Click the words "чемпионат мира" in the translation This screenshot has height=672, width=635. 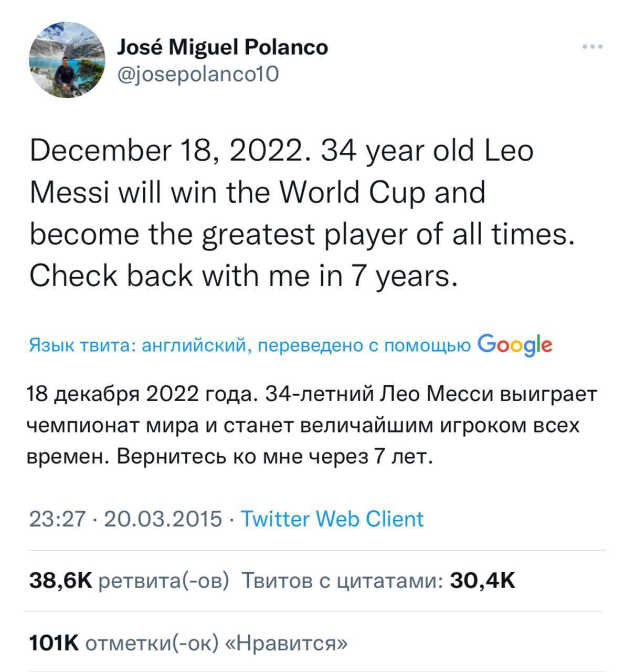(x=111, y=425)
